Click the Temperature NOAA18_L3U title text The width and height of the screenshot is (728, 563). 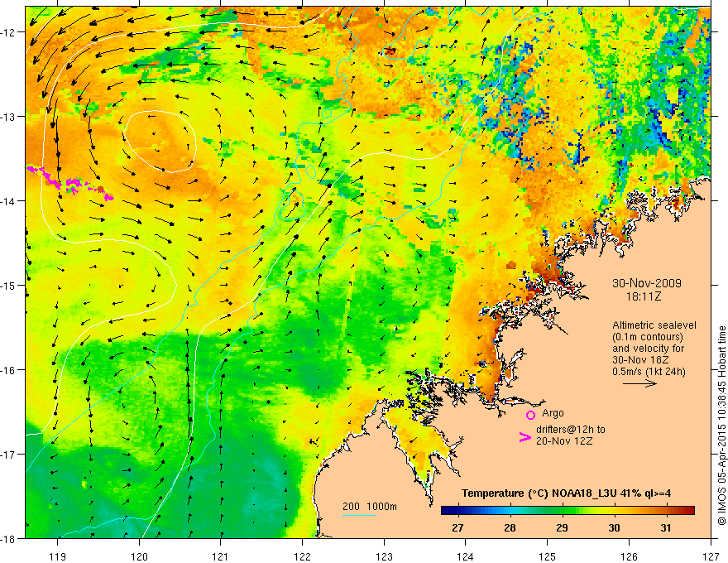tap(566, 493)
